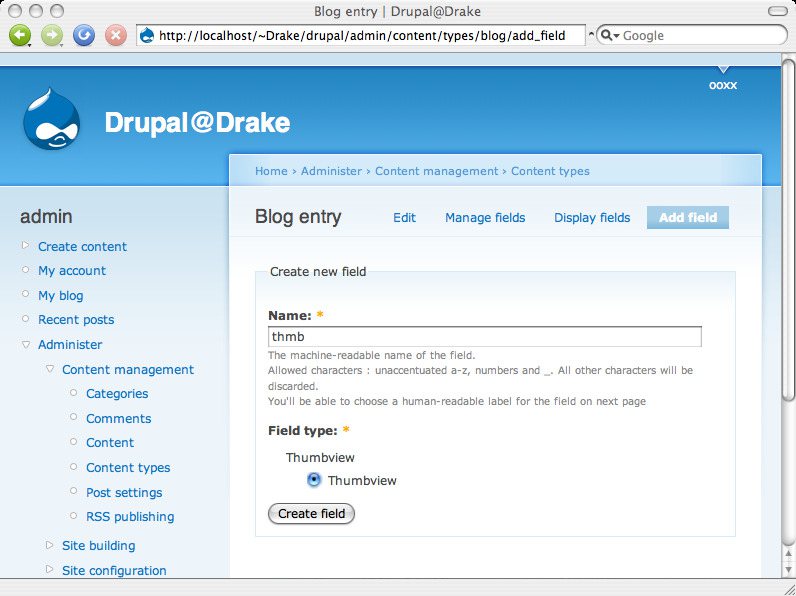Reload the page with the blue refresh icon
This screenshot has height=596, width=796.
click(84, 36)
